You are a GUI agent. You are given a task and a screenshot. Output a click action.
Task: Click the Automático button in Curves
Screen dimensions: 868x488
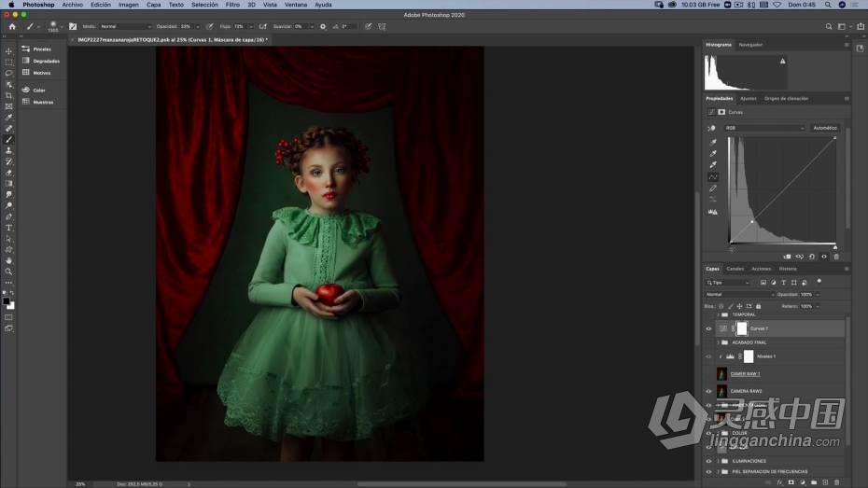825,128
